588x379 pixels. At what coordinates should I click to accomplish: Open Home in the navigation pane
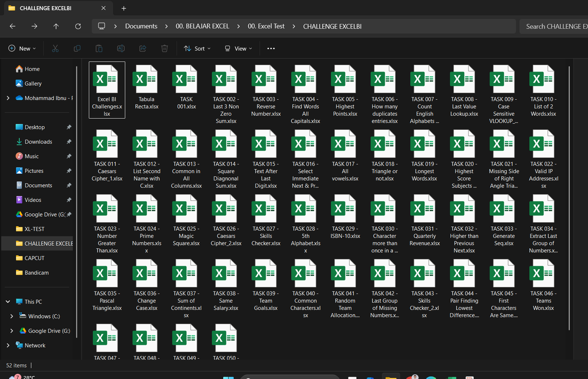click(32, 69)
